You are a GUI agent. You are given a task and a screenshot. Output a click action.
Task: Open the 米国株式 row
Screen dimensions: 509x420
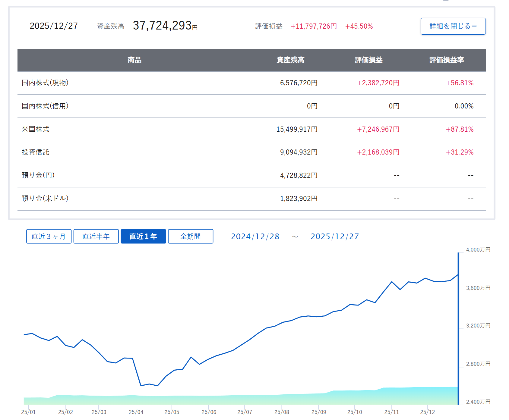36,129
